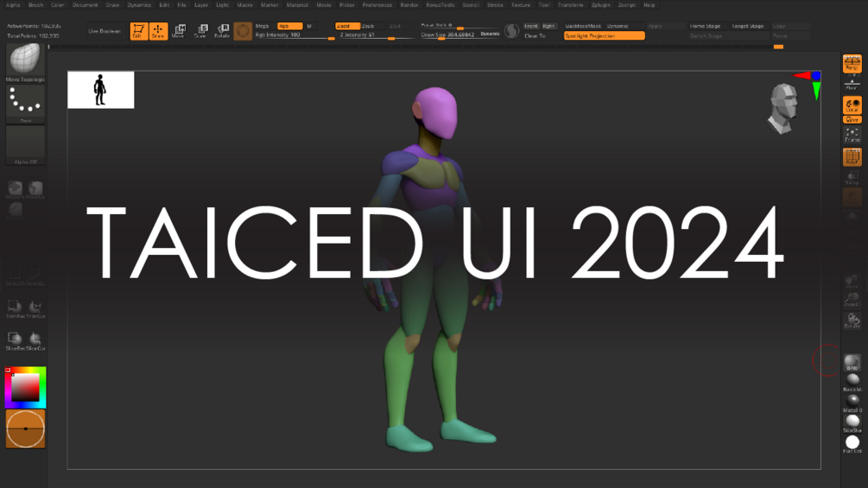The image size is (868, 488).
Task: Select the Metal 01 material sphere
Action: [x=852, y=403]
